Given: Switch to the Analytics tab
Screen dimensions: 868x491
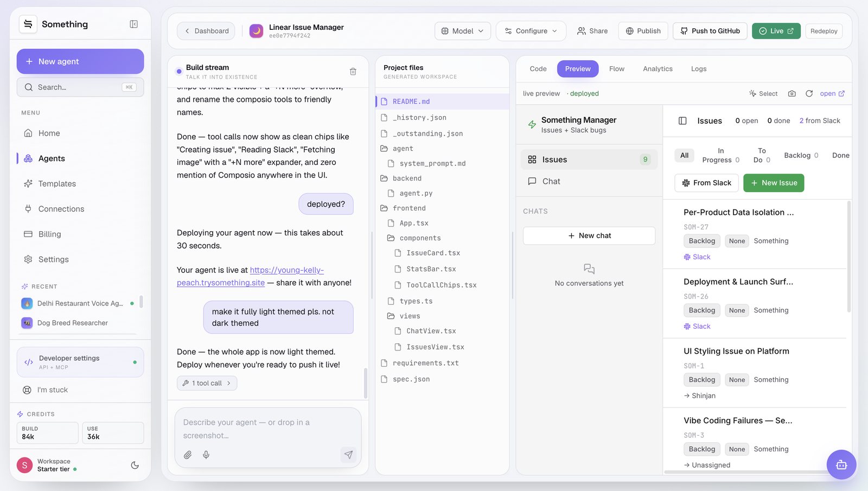Looking at the screenshot, I should pos(658,69).
